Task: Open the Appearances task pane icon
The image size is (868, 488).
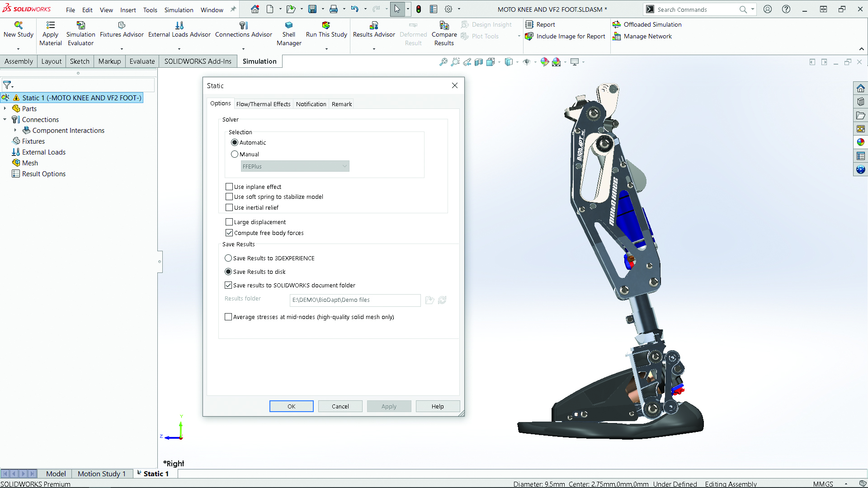Action: (861, 142)
